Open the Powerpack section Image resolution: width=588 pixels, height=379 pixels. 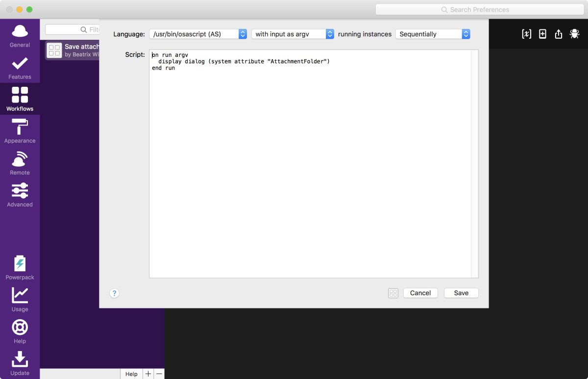pyautogui.click(x=20, y=268)
